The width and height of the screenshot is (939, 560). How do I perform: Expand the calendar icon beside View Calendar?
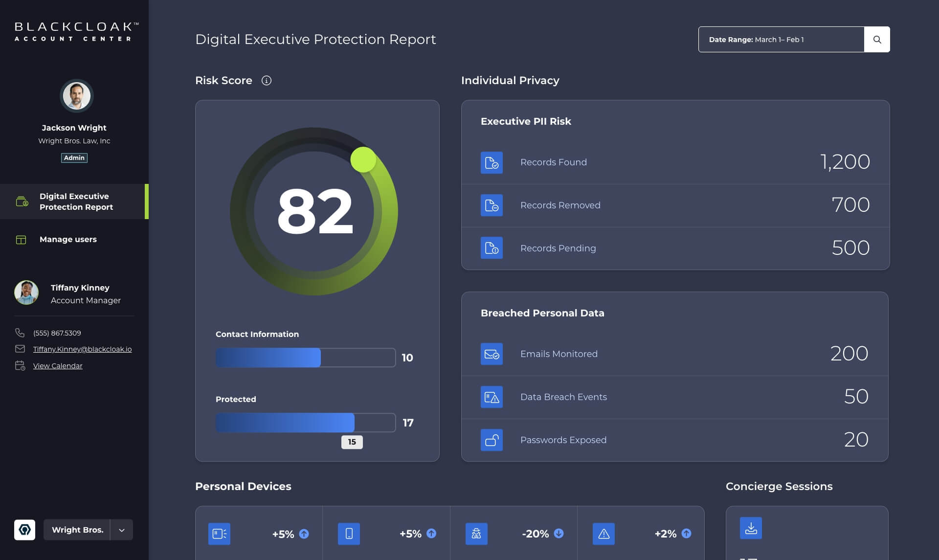click(20, 365)
